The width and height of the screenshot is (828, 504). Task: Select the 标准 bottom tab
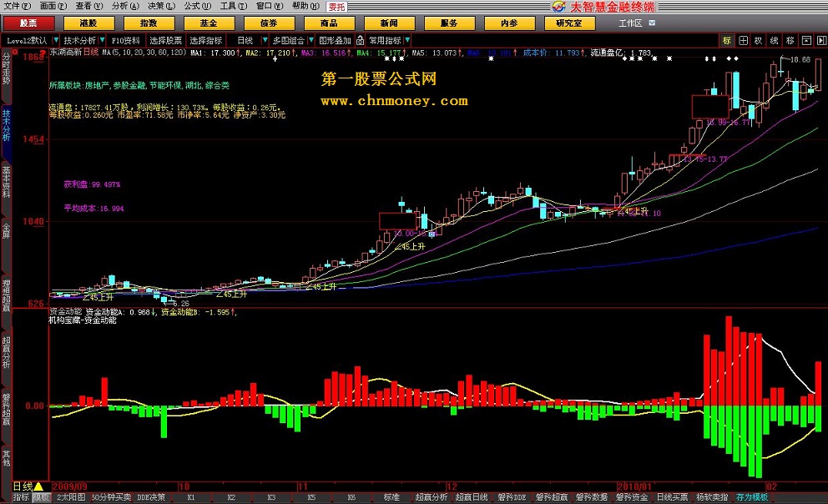pos(391,497)
